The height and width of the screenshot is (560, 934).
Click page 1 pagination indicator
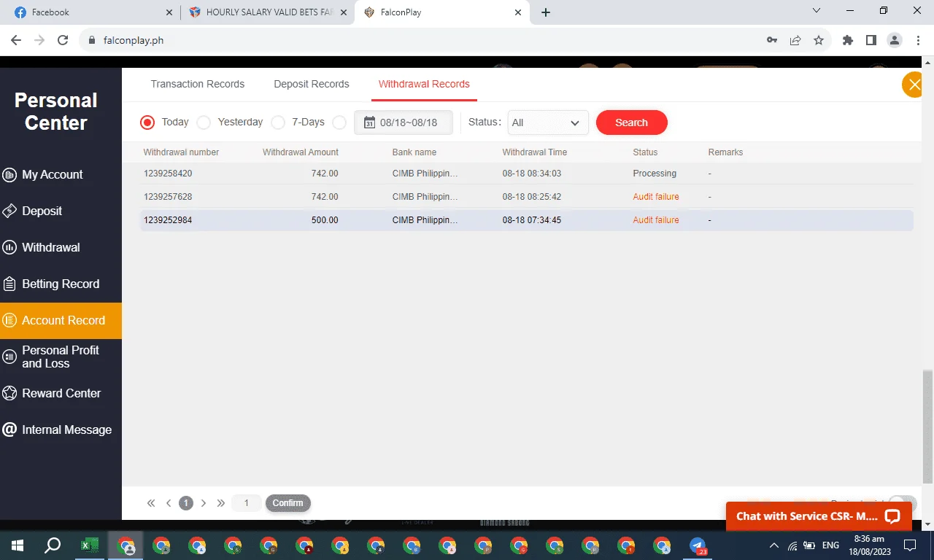(x=186, y=503)
